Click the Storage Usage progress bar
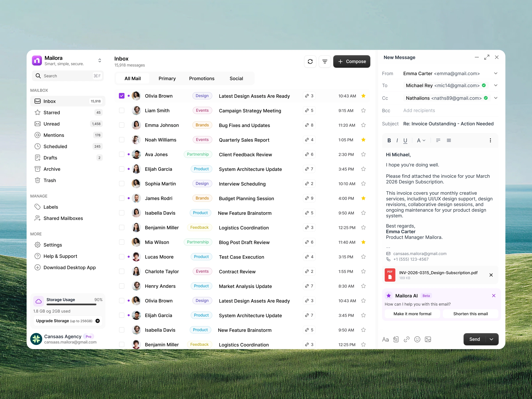Viewport: 532px width, 399px height. coord(71,305)
